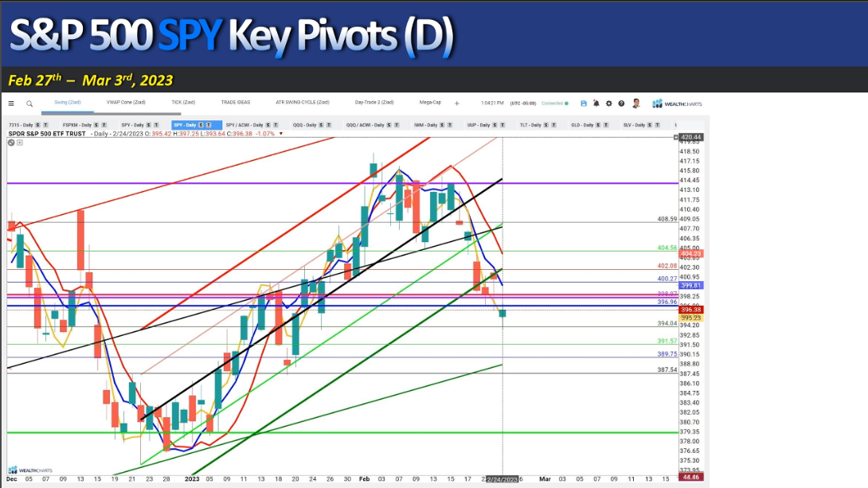Click the 404.23 red price tag on axis
The width and height of the screenshot is (868, 488).
click(x=691, y=253)
